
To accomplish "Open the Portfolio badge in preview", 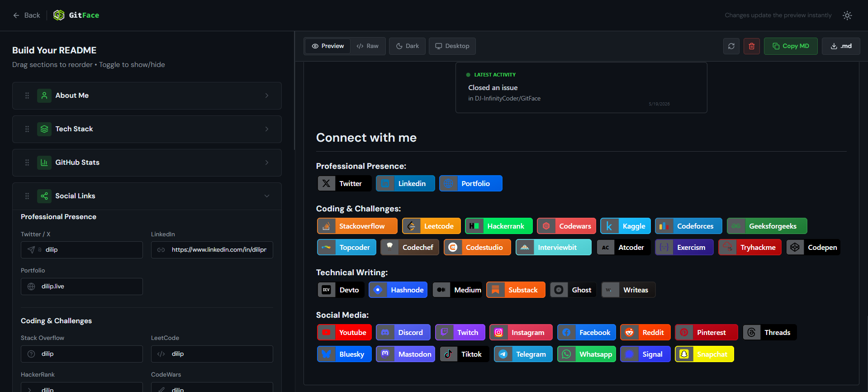I will coord(471,183).
